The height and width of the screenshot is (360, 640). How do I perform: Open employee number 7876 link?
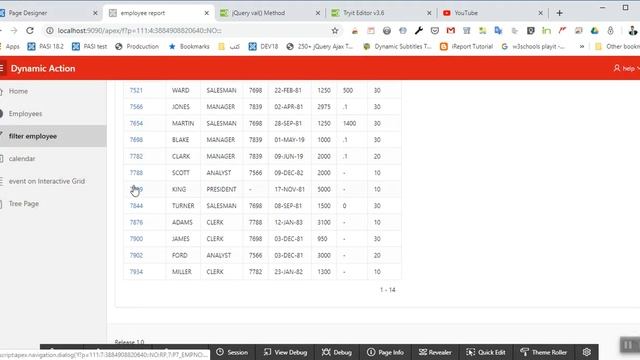tap(136, 222)
